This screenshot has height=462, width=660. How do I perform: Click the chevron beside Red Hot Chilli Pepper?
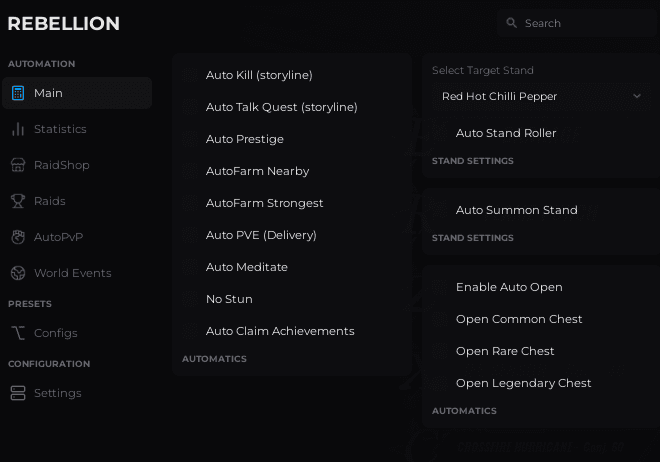637,96
